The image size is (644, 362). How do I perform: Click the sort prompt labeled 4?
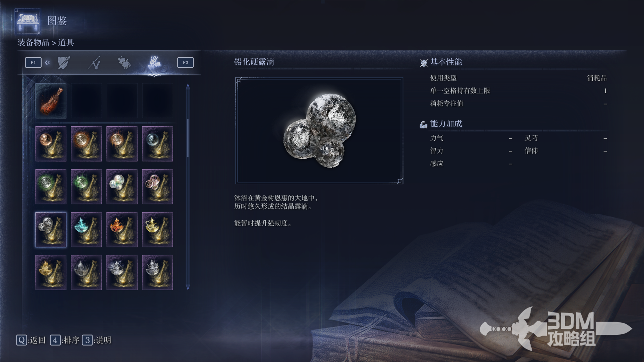[x=65, y=340]
